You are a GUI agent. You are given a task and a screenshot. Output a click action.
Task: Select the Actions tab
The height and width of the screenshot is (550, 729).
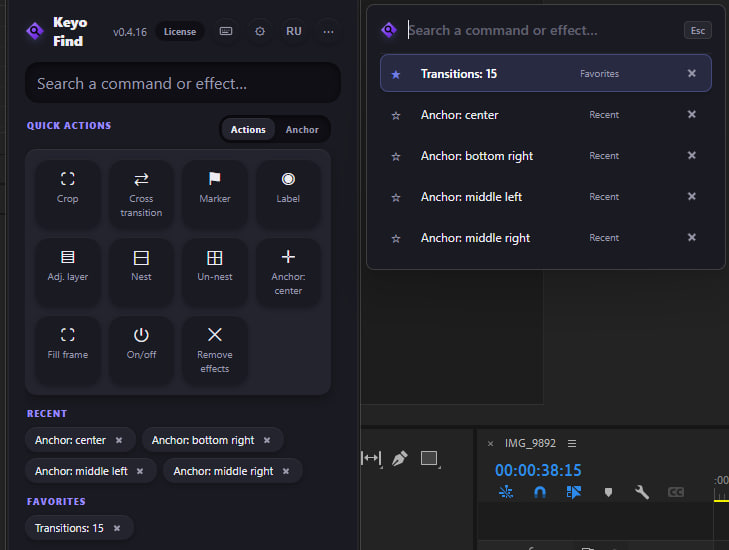coord(248,130)
